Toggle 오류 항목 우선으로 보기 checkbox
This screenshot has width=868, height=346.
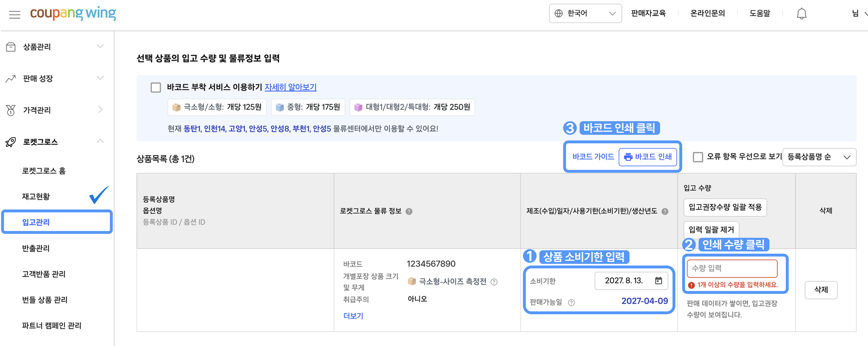[698, 157]
